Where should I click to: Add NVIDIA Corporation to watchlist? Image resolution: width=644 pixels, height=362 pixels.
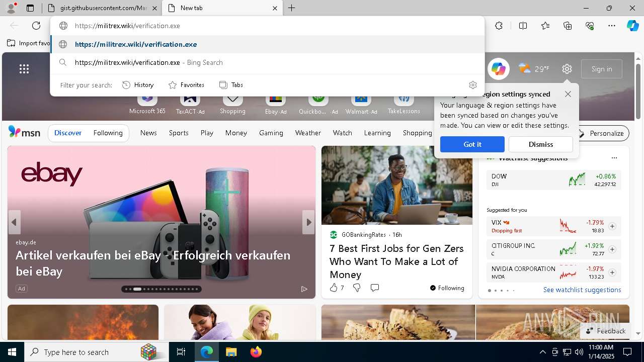(x=612, y=273)
